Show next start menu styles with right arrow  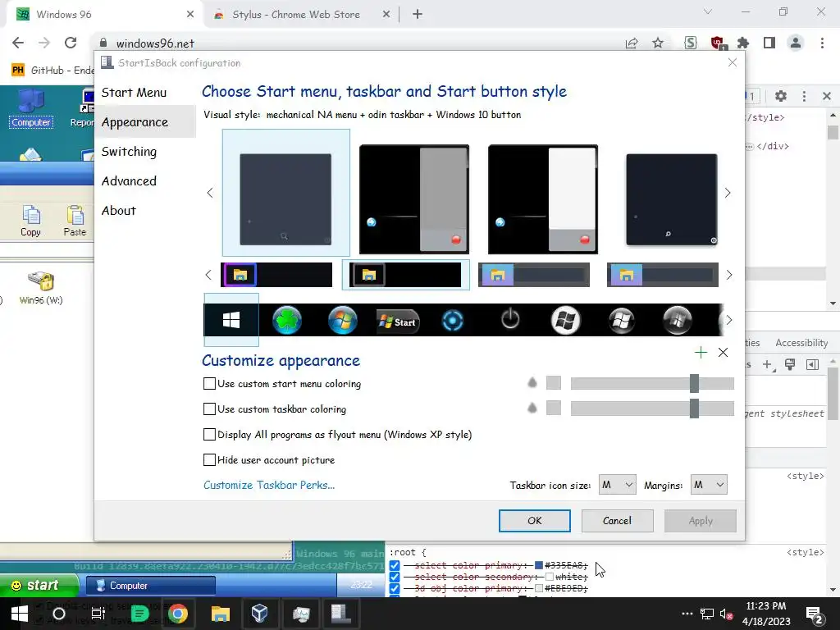[x=728, y=193]
